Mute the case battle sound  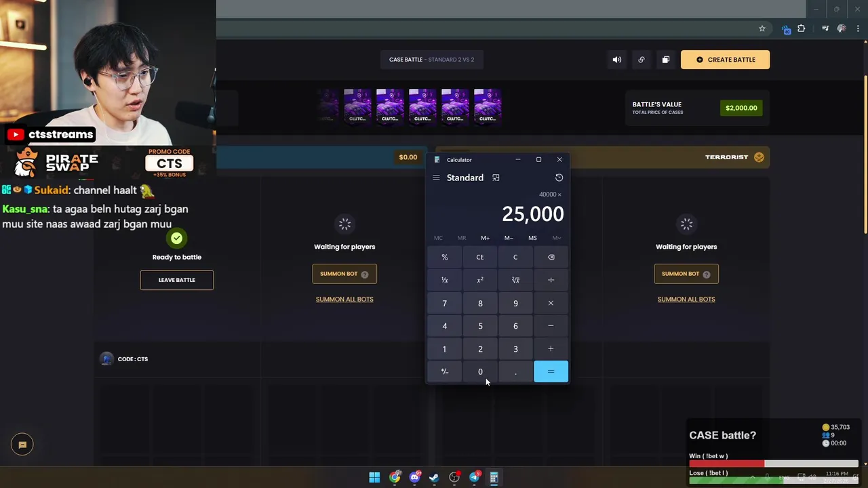(616, 60)
